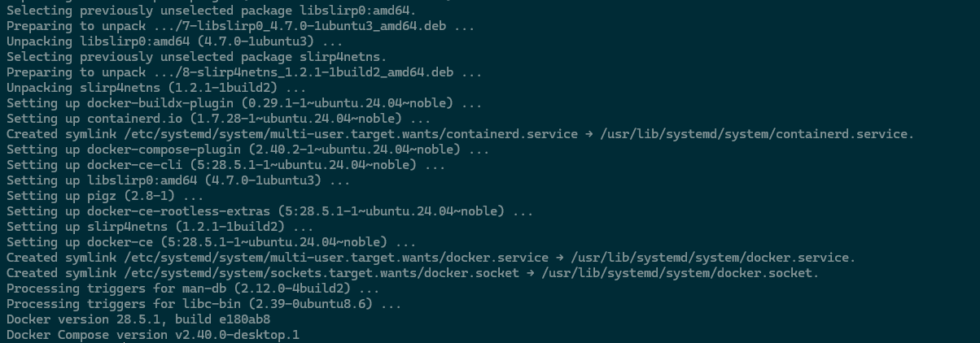Screen dimensions: 980x343
Task: Click the /usr/lib/systemd/system/docker.socket path
Action: pyautogui.click(x=677, y=273)
